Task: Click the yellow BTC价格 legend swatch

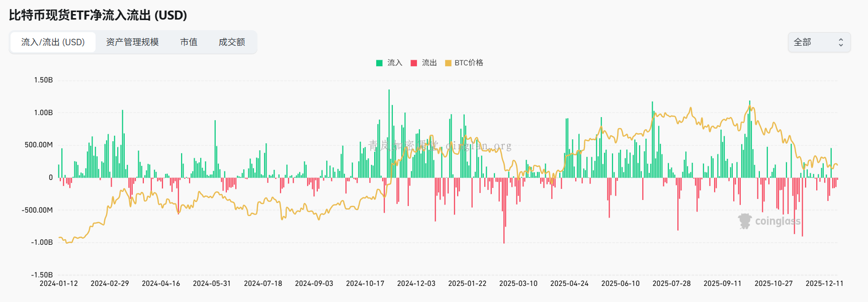Action: point(448,63)
